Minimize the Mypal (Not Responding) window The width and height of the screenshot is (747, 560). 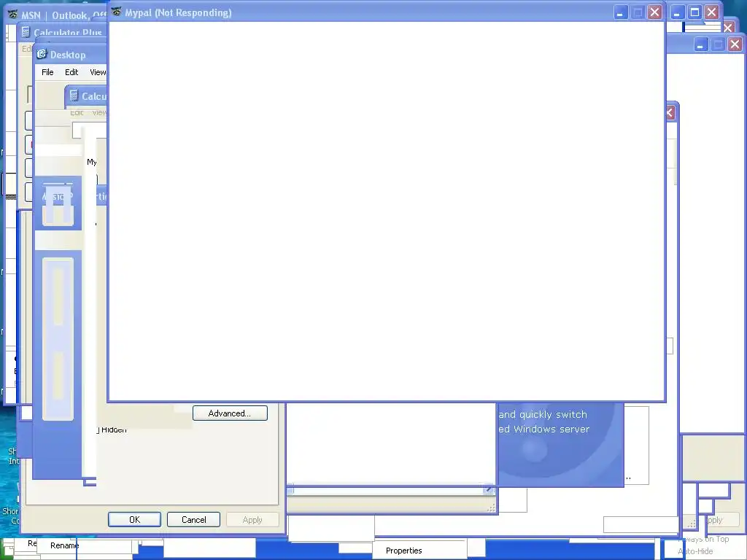[620, 12]
